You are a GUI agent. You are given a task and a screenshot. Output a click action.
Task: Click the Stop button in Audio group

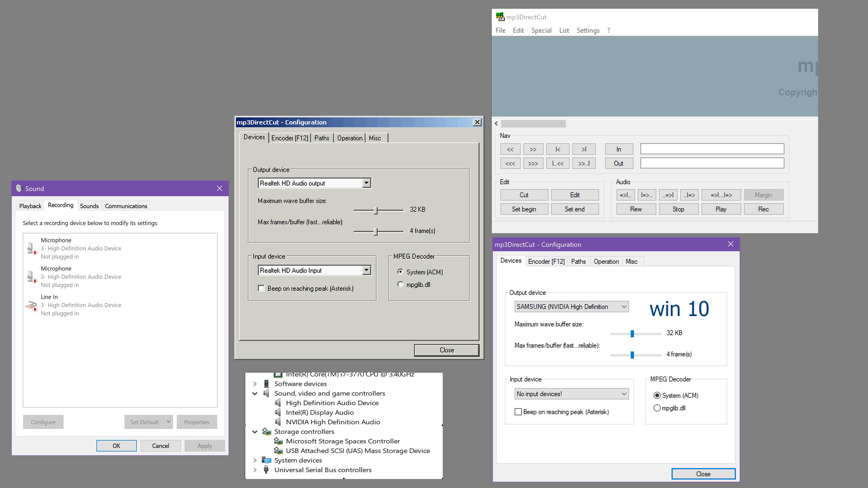tap(678, 209)
